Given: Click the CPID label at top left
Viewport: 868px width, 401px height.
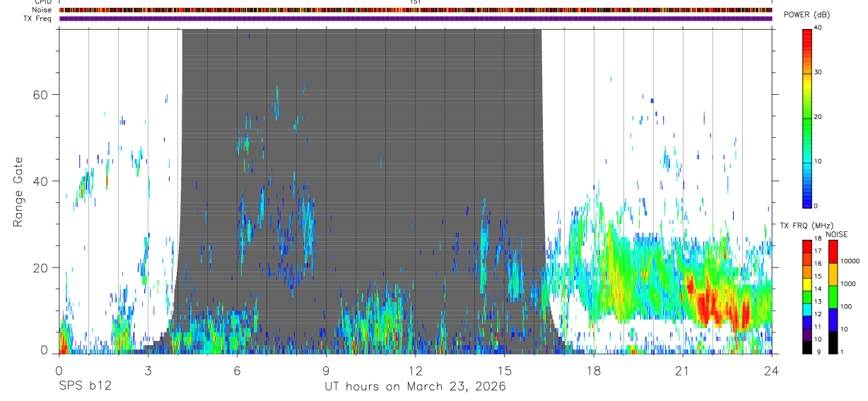Looking at the screenshot, I should (x=42, y=2).
